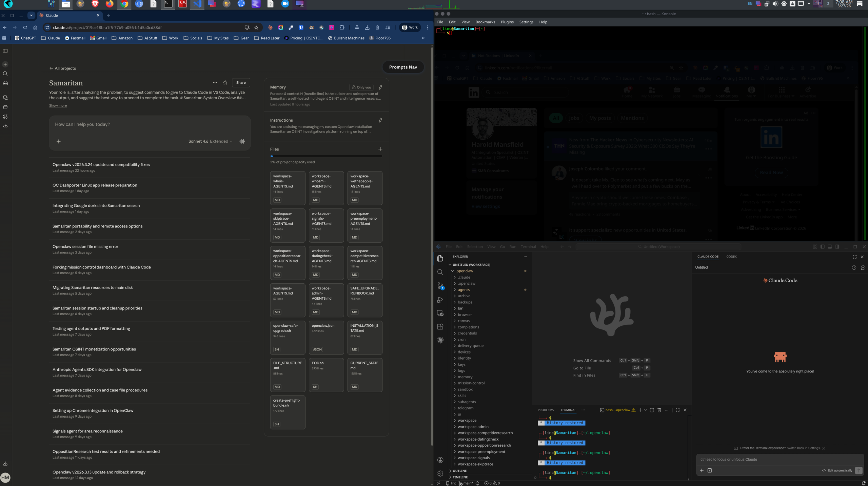Toggle VS Code primary side bar layout button
868x486 pixels.
822,247
